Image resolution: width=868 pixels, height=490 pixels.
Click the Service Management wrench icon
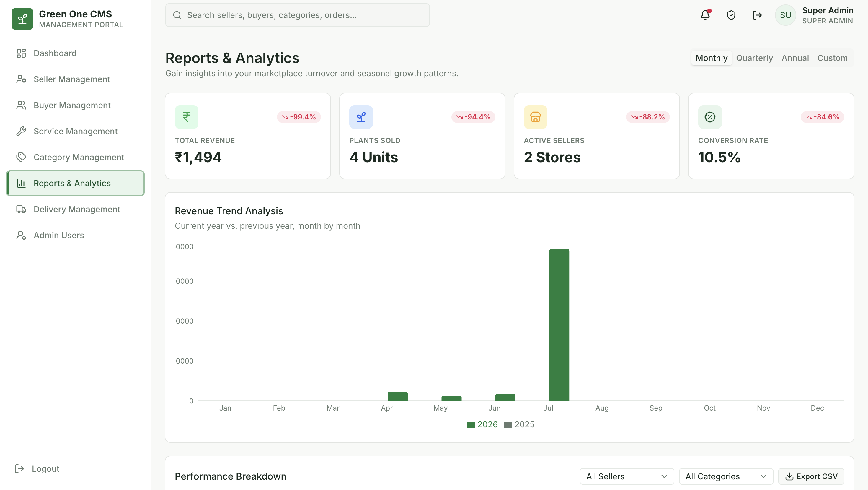click(x=21, y=131)
